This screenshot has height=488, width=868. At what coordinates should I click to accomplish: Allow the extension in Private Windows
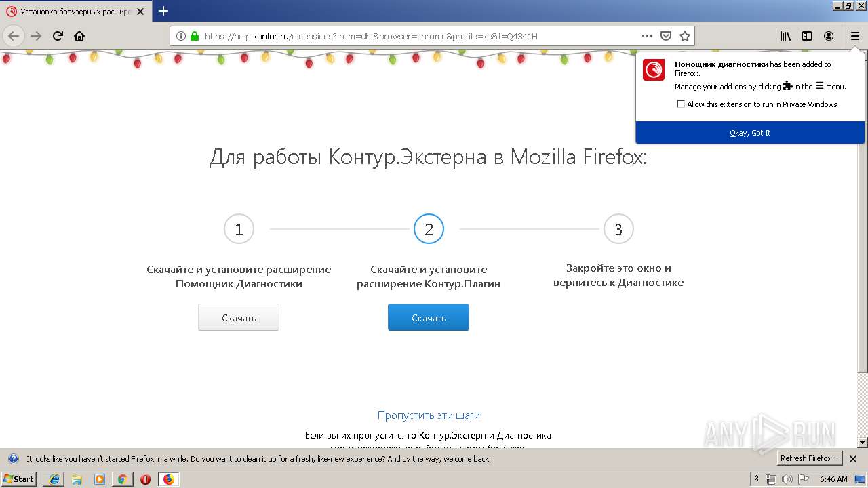tap(681, 104)
